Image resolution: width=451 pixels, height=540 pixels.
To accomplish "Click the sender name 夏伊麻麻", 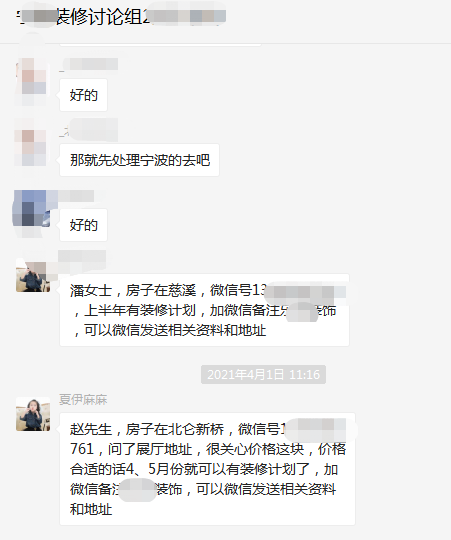I will [x=83, y=399].
